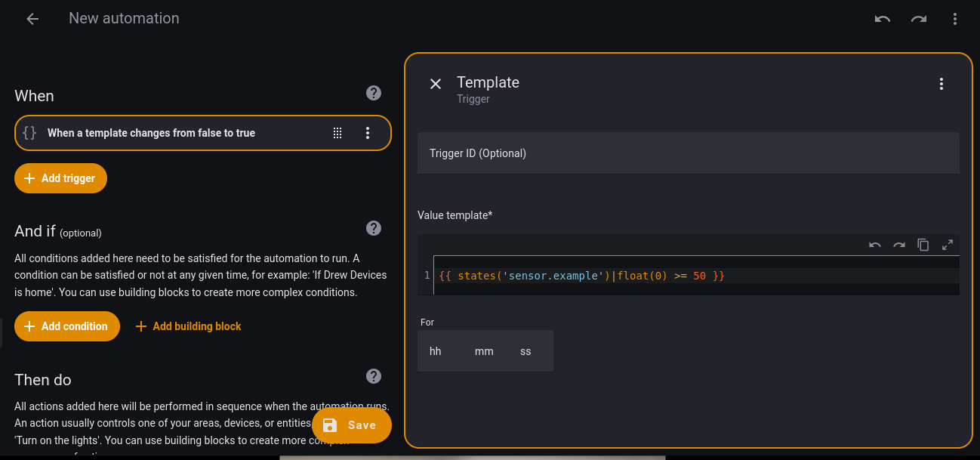This screenshot has height=460, width=980.
Task: Open the template trigger row's three-dot menu
Action: click(368, 133)
